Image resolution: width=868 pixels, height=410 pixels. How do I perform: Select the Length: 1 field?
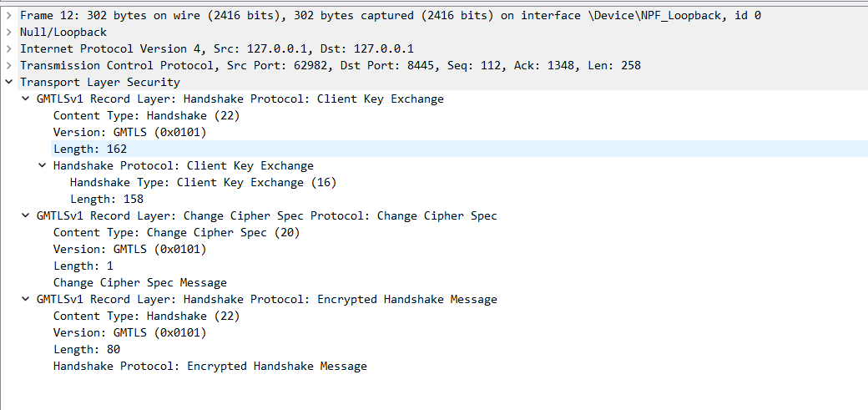click(83, 266)
